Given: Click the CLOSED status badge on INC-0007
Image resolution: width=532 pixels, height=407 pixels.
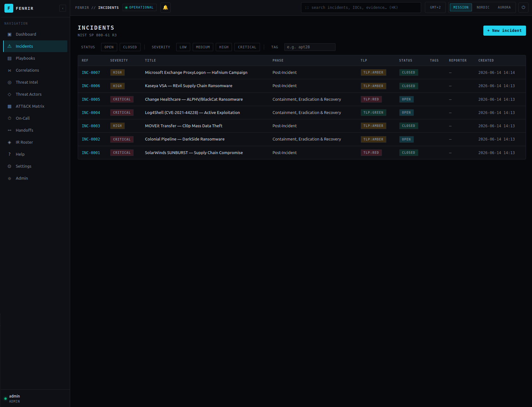Looking at the screenshot, I should (x=408, y=73).
